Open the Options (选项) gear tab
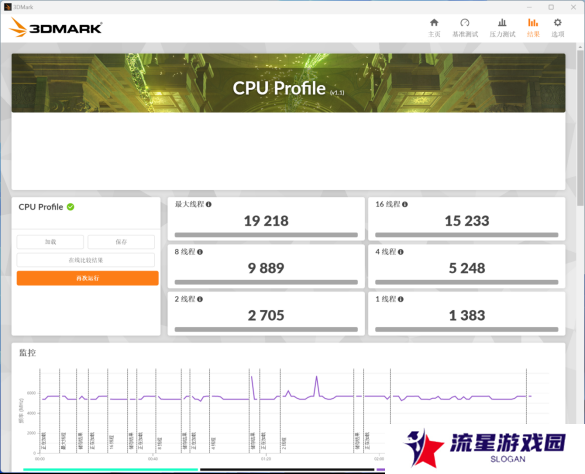Viewport: 585px width, 474px height. coord(558,28)
